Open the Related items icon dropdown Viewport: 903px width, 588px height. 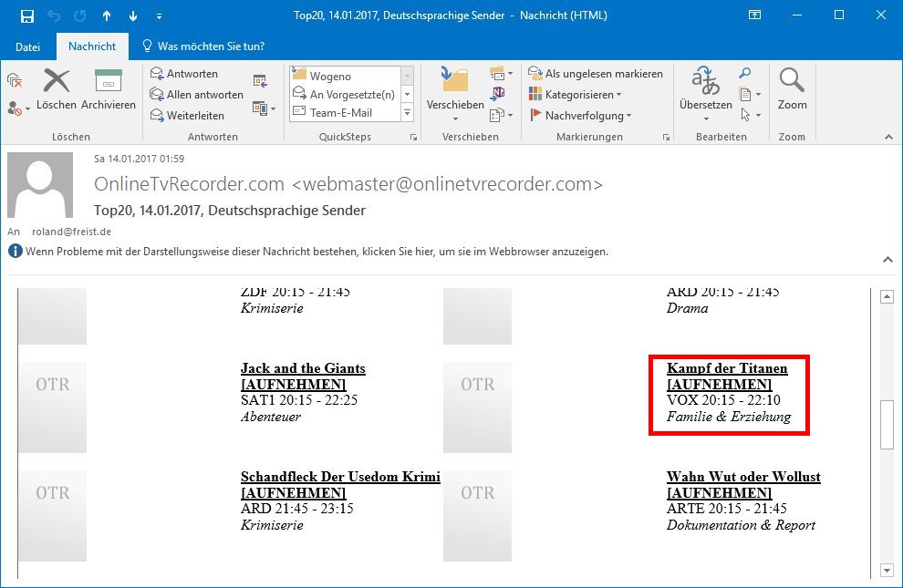click(750, 94)
